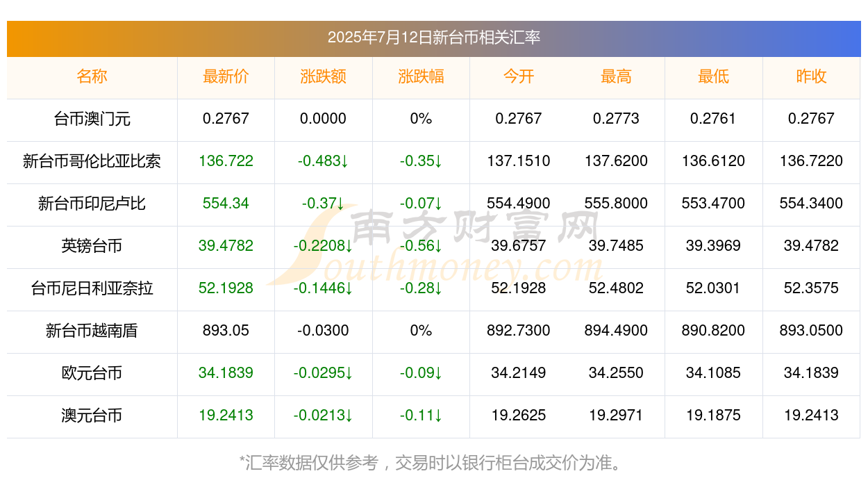Click the 39.4782 latest price for 英镑台币
The height and width of the screenshot is (485, 868).
click(x=226, y=246)
